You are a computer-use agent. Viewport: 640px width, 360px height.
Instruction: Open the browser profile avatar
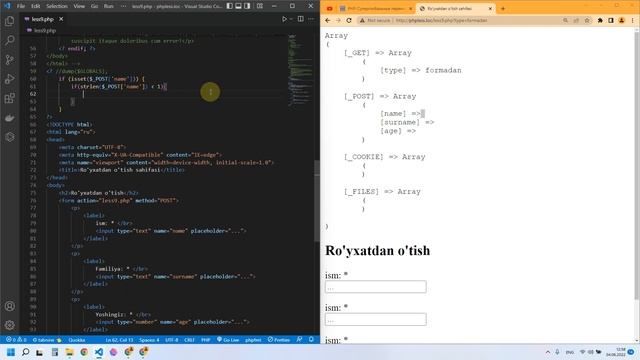[622, 20]
